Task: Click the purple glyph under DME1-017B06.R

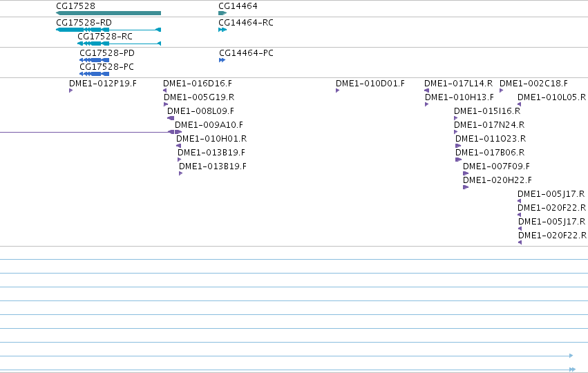Action: pos(459,160)
